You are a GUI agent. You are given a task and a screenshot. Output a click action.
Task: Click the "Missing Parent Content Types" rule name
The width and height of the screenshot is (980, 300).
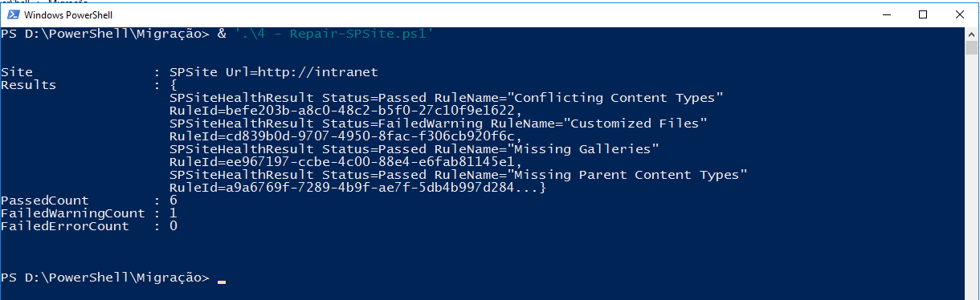point(629,175)
